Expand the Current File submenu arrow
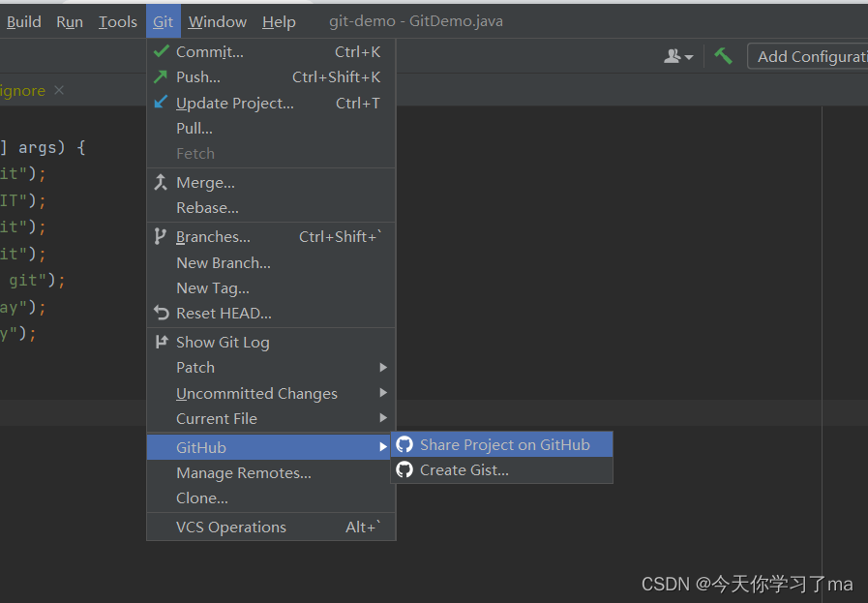This screenshot has width=868, height=603. click(x=383, y=418)
